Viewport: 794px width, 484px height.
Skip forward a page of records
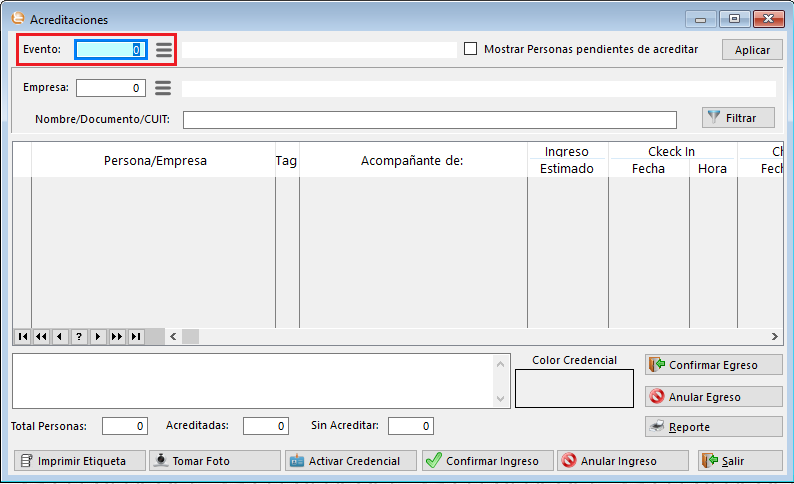[117, 337]
